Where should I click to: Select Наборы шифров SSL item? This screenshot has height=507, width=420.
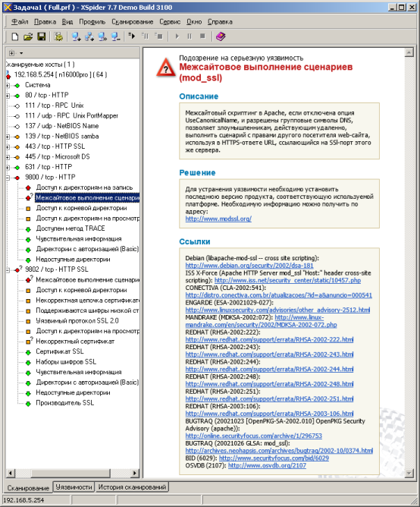[x=66, y=362]
